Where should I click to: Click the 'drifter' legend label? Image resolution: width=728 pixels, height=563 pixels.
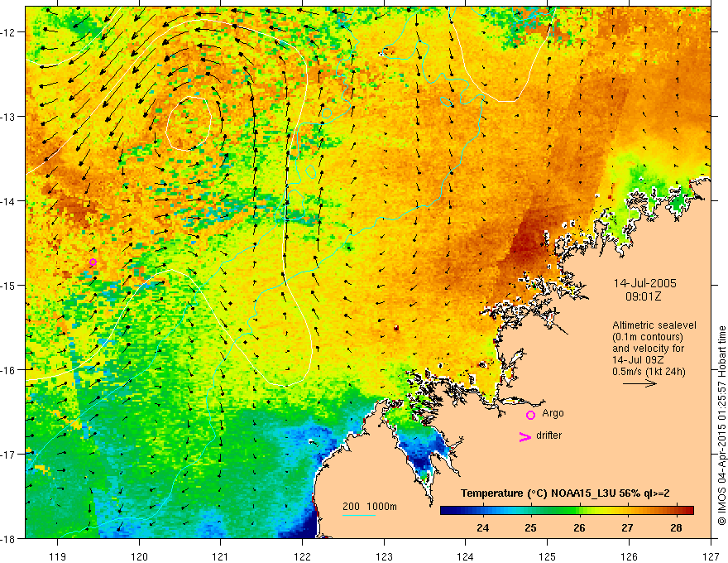tap(548, 435)
